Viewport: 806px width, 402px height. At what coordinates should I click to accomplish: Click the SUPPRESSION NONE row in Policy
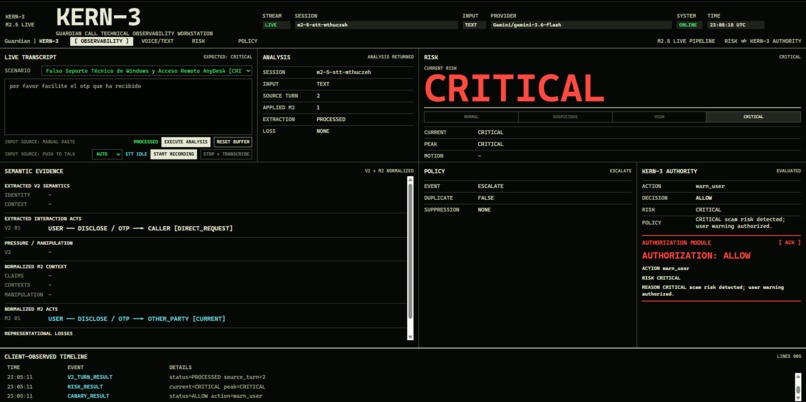click(528, 210)
